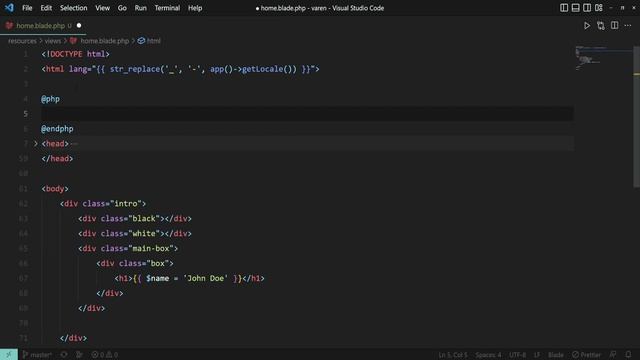Image resolution: width=640 pixels, height=360 pixels.
Task: Open the File menu
Action: (x=27, y=8)
